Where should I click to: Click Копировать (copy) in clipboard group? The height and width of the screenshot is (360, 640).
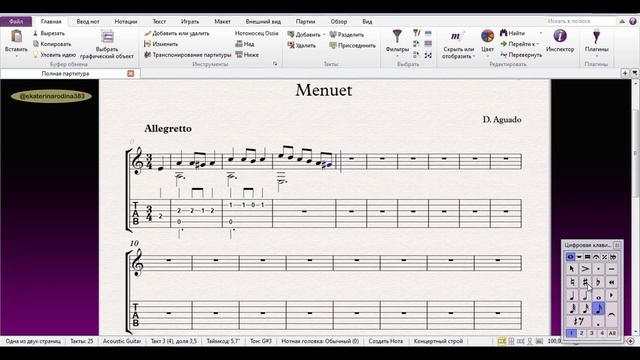(x=52, y=44)
